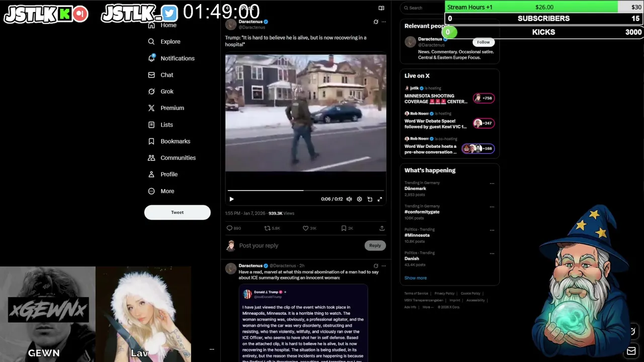The width and height of the screenshot is (644, 362).
Task: Click the Ads info footer link
Action: click(410, 307)
